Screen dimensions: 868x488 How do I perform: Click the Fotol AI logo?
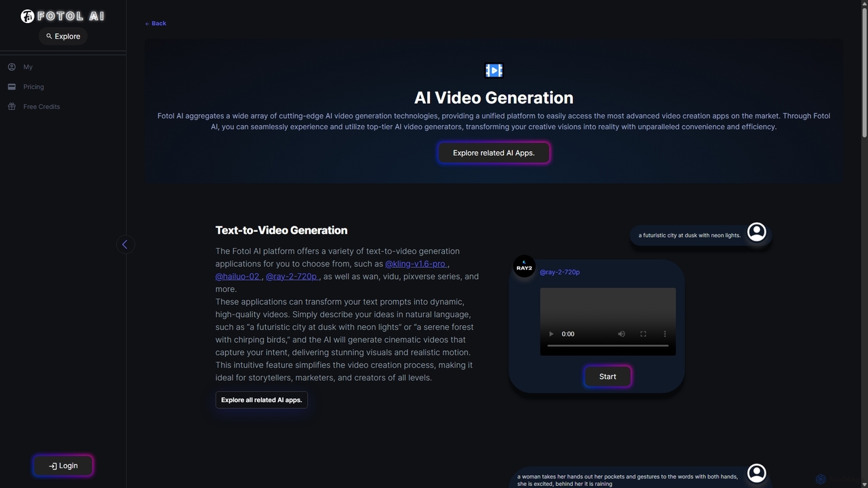(x=62, y=16)
